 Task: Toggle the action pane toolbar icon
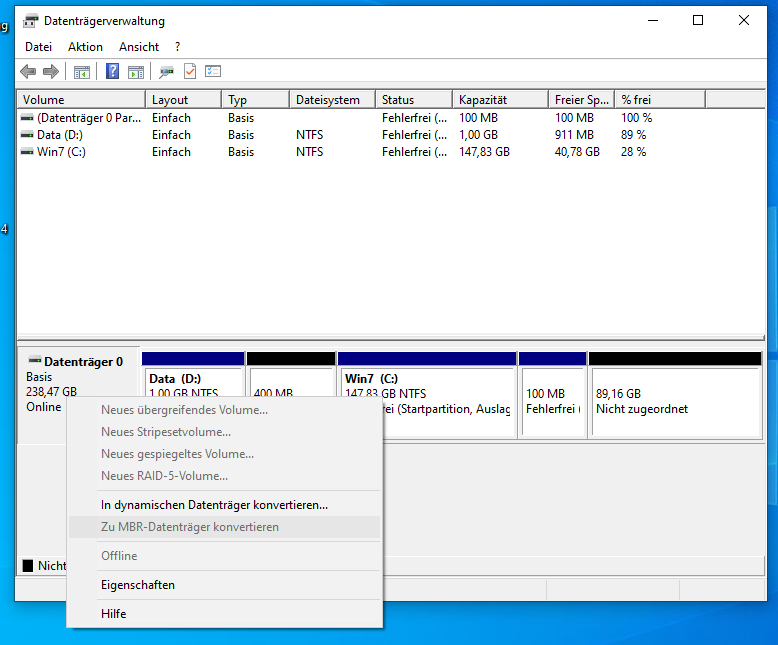pos(135,72)
